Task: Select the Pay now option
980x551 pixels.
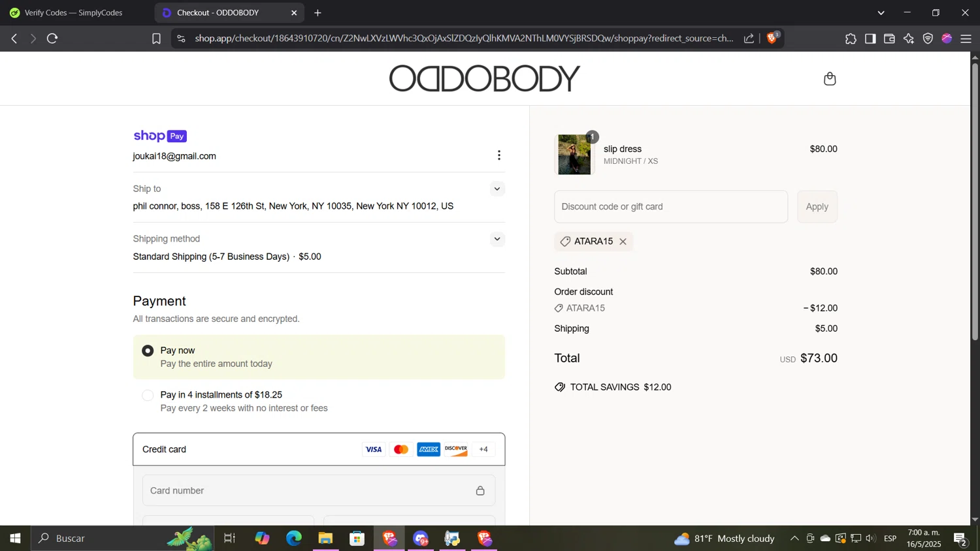Action: (x=148, y=351)
